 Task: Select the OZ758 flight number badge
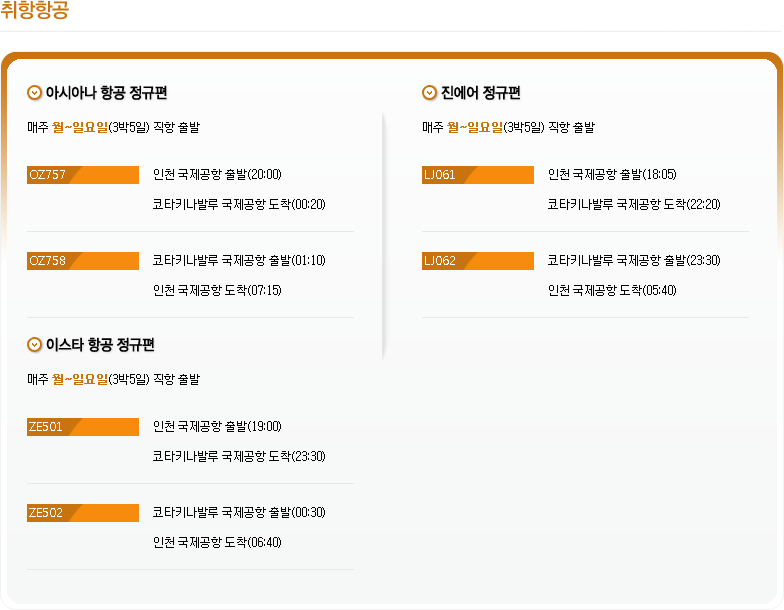click(x=82, y=261)
